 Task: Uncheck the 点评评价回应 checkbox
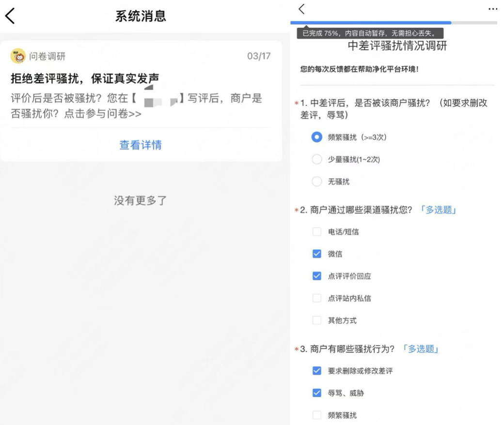316,276
